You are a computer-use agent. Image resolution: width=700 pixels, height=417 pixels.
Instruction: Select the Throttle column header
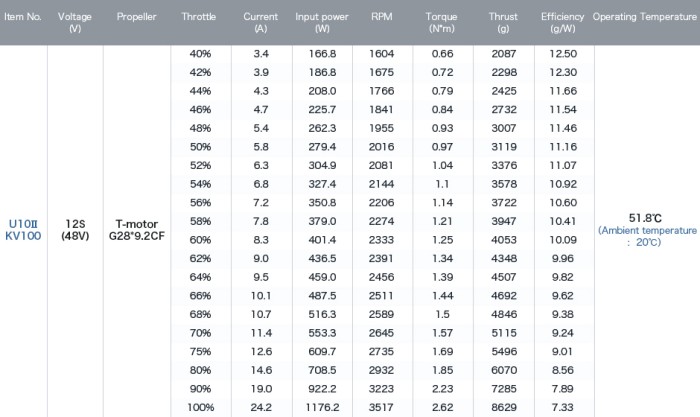pyautogui.click(x=199, y=17)
